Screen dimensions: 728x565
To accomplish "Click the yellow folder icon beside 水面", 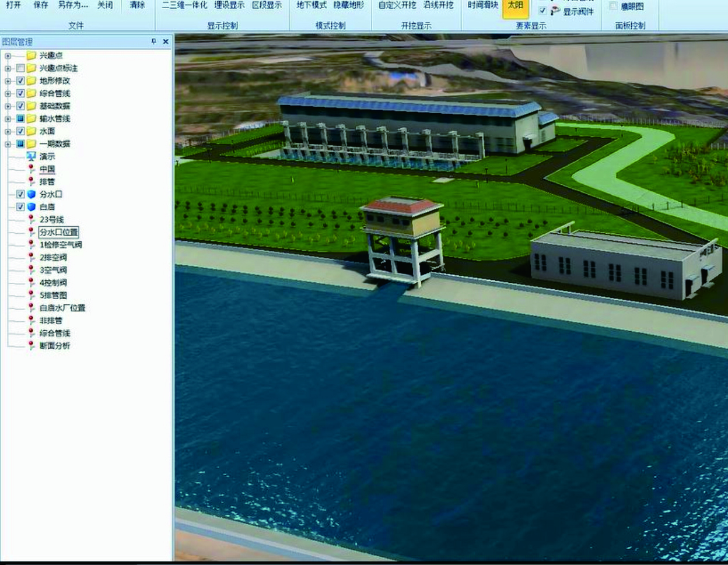I will pyautogui.click(x=31, y=131).
